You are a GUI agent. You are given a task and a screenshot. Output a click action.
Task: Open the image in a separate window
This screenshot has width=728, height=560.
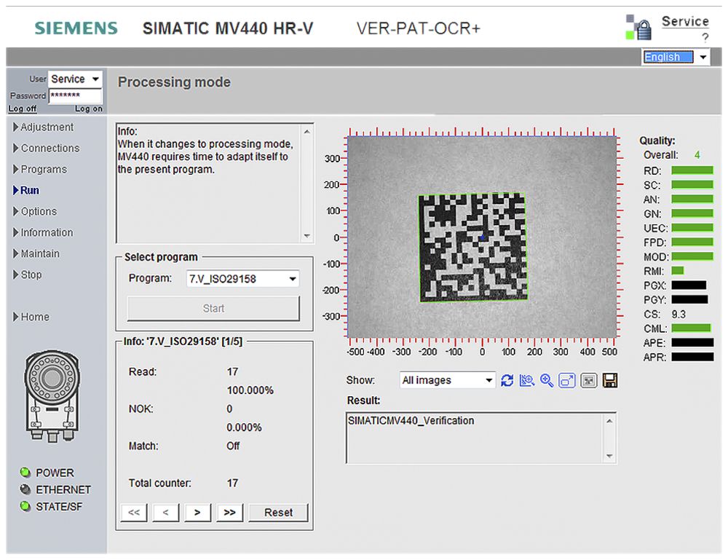click(566, 379)
